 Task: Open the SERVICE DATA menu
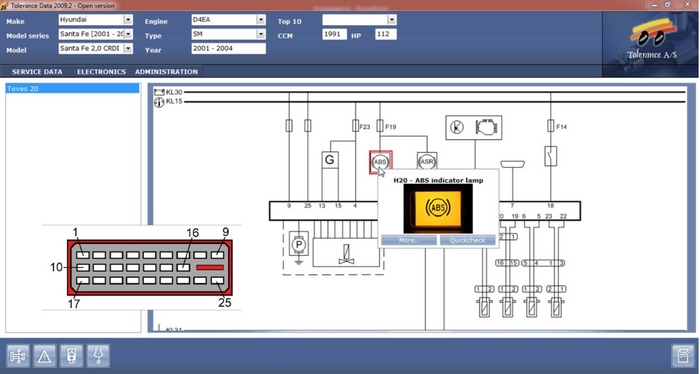37,71
